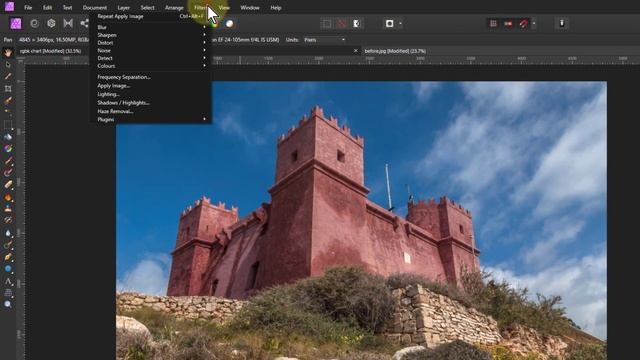640x360 pixels.
Task: Select the View (hand) tool
Action: pyautogui.click(x=8, y=53)
